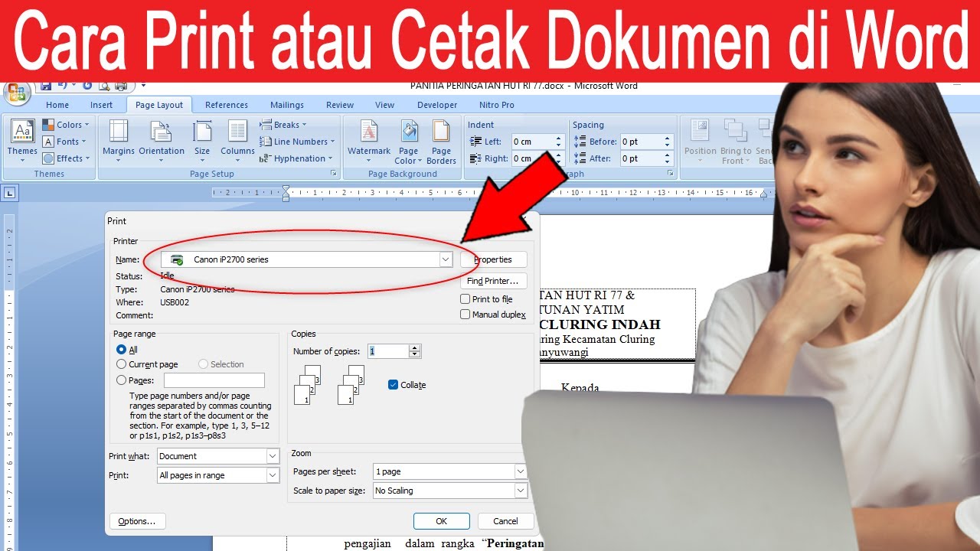Open theme Colors options
This screenshot has height=551, width=980.
[x=66, y=125]
